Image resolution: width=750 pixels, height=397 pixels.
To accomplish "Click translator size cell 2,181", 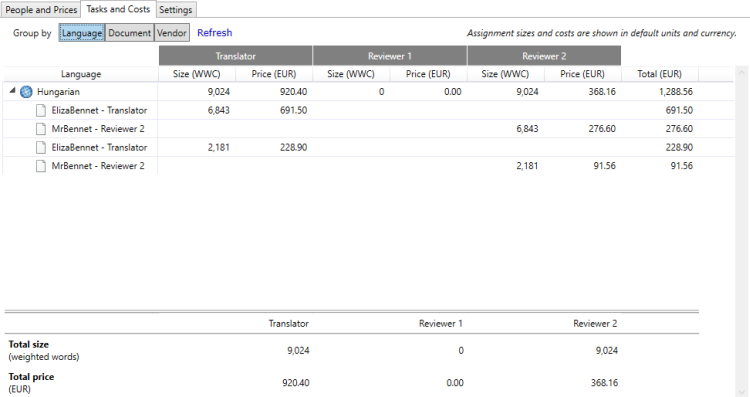I will tap(219, 147).
